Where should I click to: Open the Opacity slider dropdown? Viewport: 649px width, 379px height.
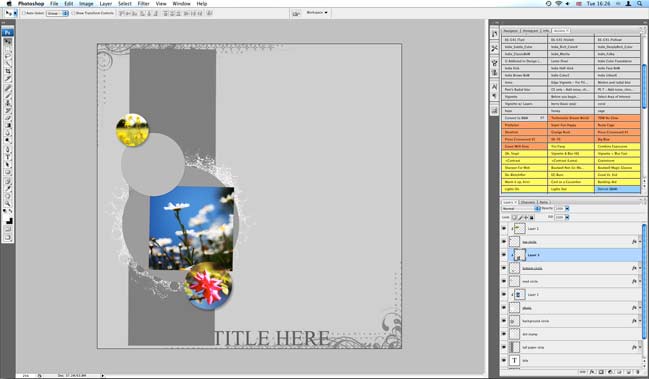pyautogui.click(x=567, y=209)
